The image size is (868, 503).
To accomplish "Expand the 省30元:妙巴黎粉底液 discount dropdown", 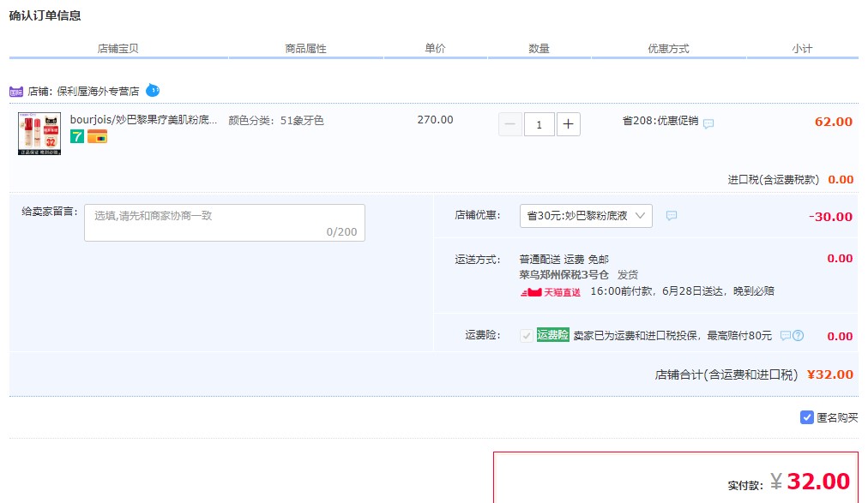I will 586,216.
